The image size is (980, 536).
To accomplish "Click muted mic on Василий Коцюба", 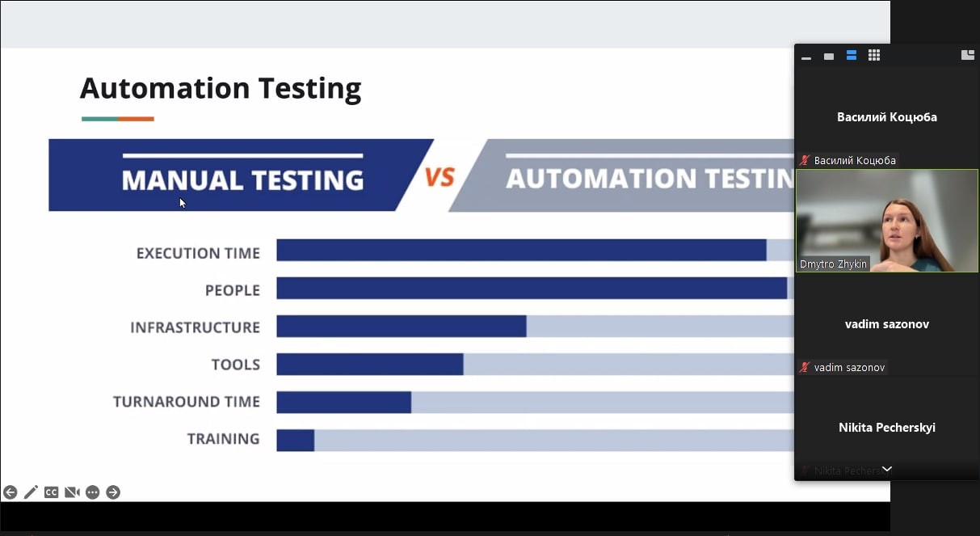I will click(x=804, y=160).
